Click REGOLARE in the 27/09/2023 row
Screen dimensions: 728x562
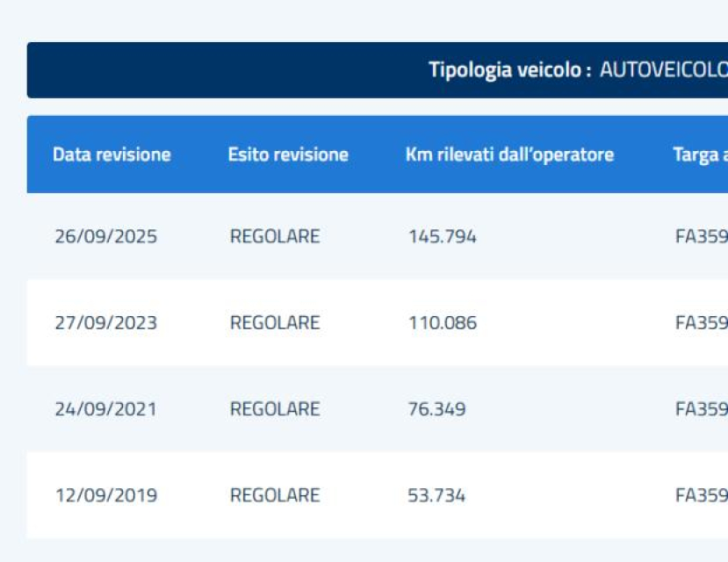click(x=275, y=323)
